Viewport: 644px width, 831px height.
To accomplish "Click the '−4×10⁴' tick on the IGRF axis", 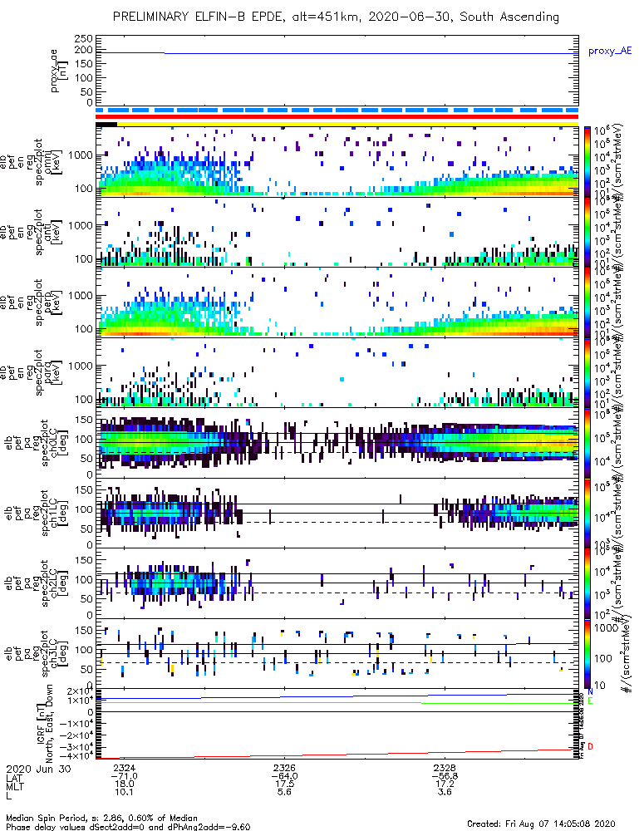I will pyautogui.click(x=76, y=755).
